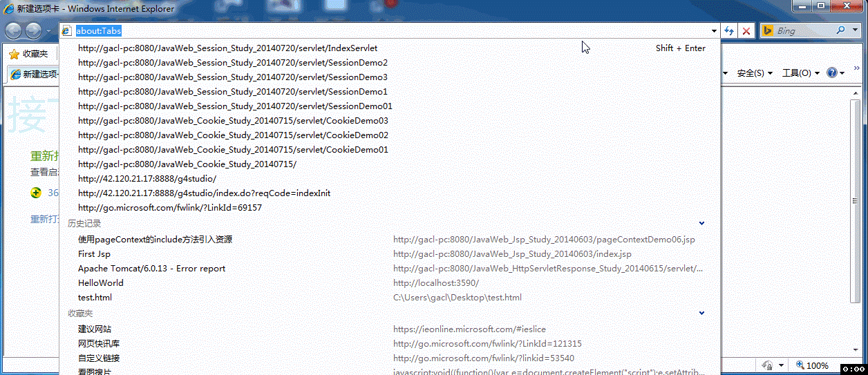Screen dimensions: 868x375
Task: Open history entry 使用pageContext的include方法引入资源
Action: (390, 240)
